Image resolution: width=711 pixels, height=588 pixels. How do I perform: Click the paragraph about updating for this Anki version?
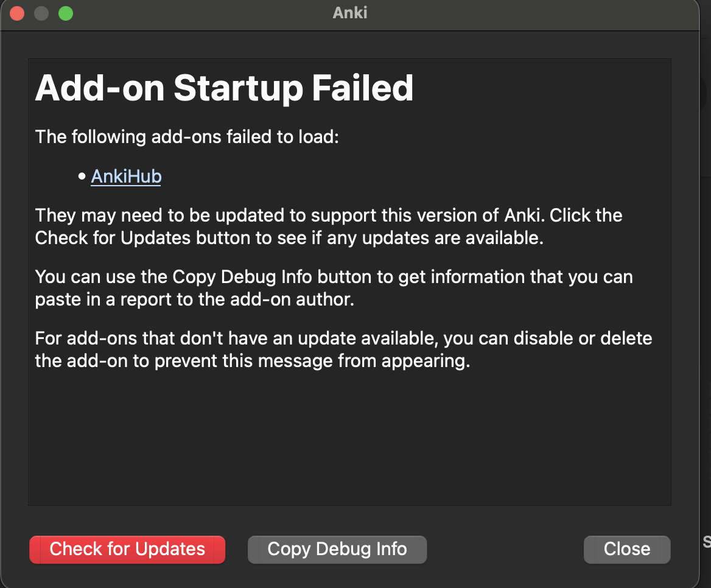pos(329,226)
